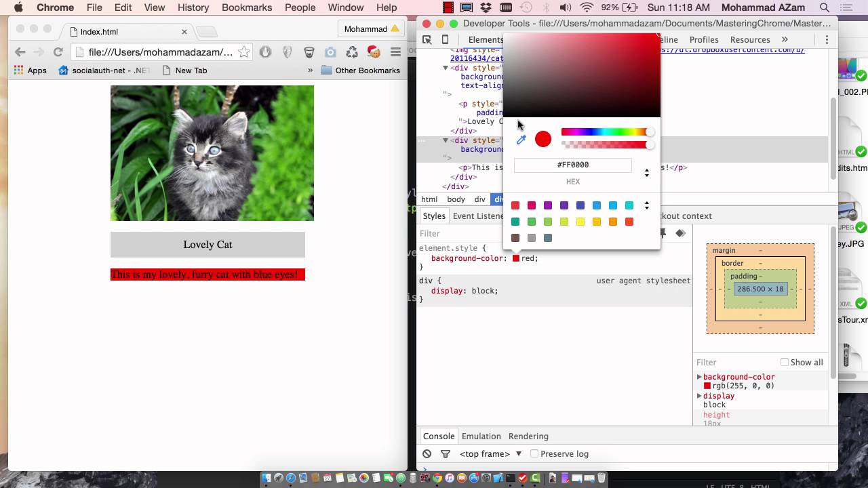Enable the Preserve log checkbox
Image resolution: width=868 pixels, height=488 pixels.
tap(534, 454)
